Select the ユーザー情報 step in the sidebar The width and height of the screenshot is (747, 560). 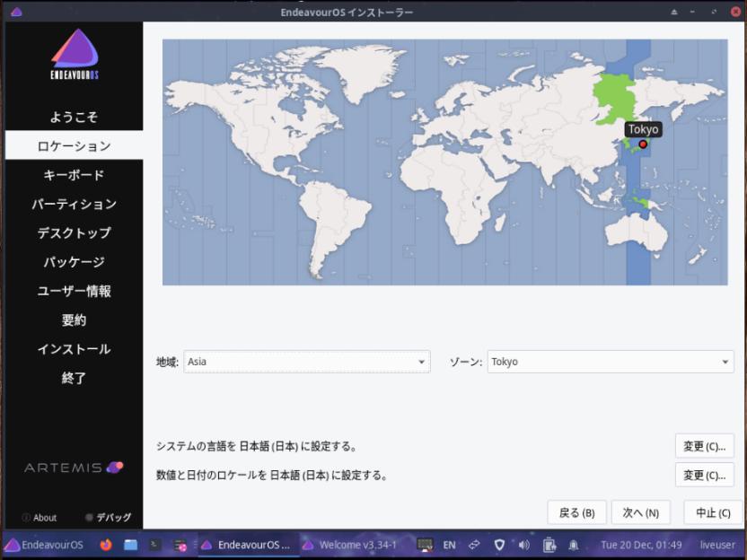coord(74,291)
